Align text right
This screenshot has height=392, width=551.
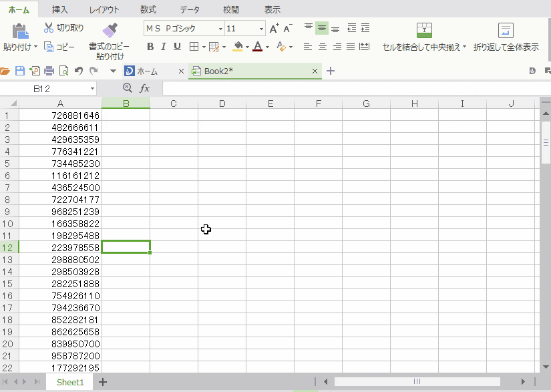click(337, 47)
